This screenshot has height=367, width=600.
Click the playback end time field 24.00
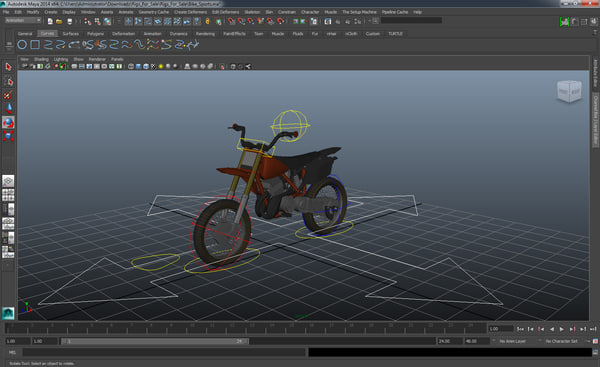point(449,341)
